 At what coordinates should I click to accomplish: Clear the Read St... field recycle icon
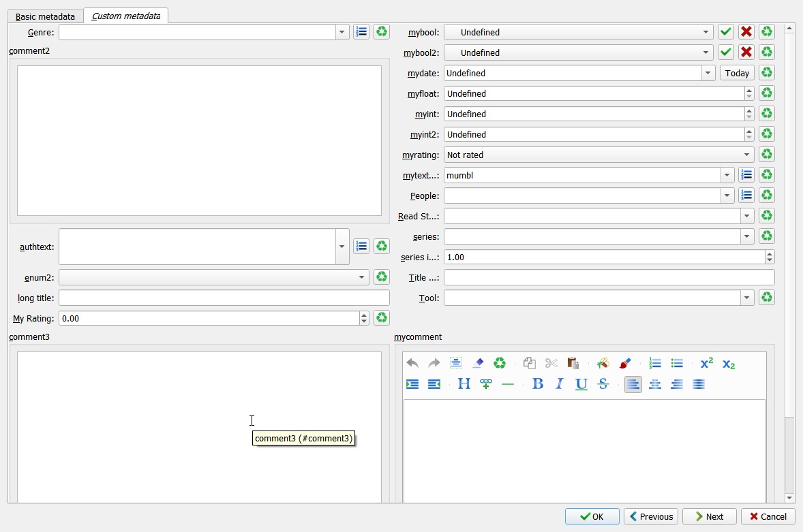pos(767,216)
